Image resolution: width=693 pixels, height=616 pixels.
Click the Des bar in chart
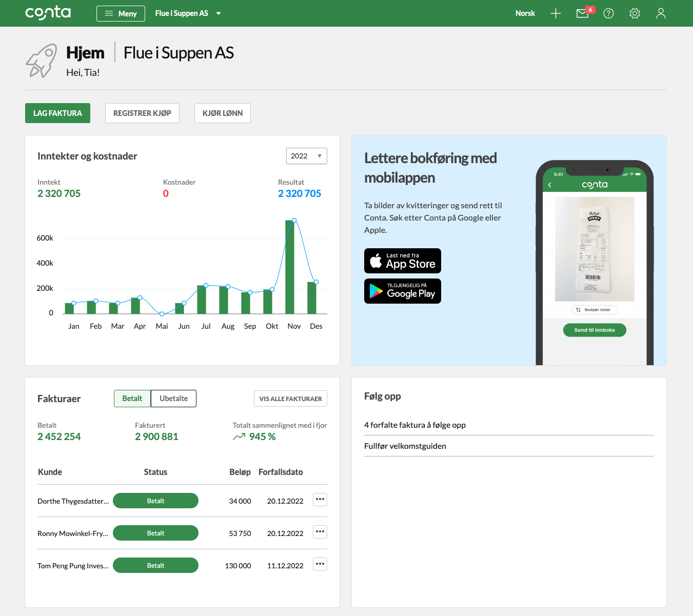click(312, 297)
